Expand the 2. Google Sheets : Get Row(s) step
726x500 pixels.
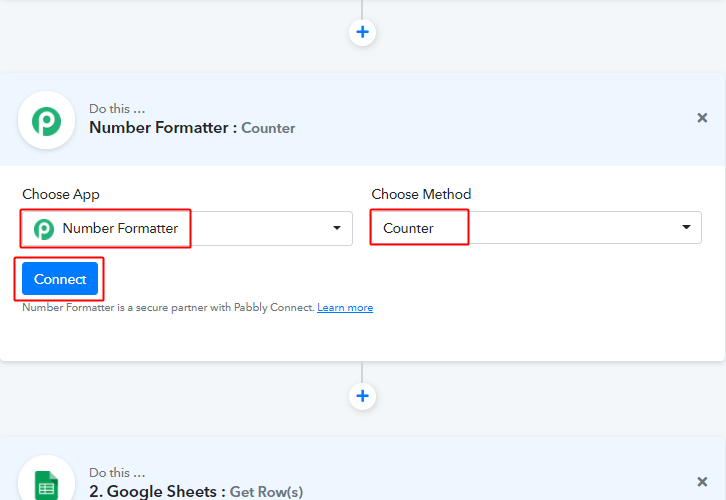pyautogui.click(x=196, y=491)
